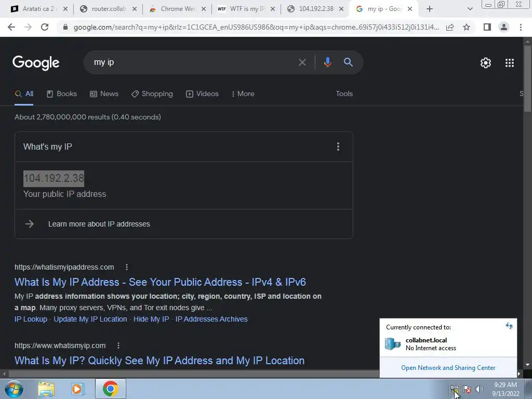Screen dimensions: 532x399
Task: Submit search with magnifier icon
Action: (348, 62)
